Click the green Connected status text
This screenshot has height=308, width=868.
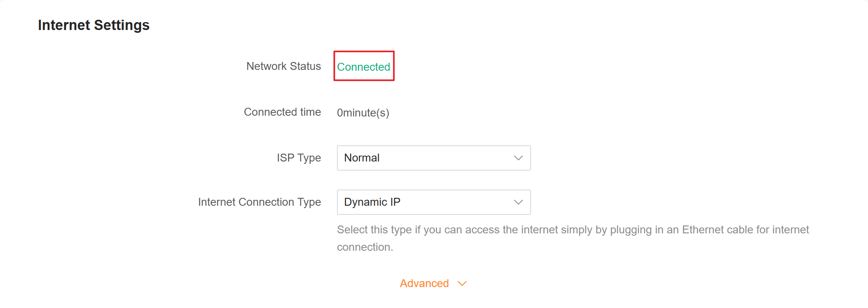pyautogui.click(x=363, y=67)
